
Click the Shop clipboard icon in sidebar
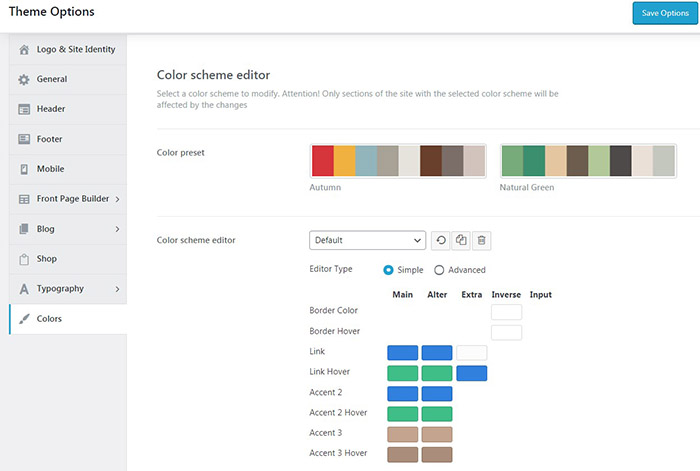click(x=24, y=259)
